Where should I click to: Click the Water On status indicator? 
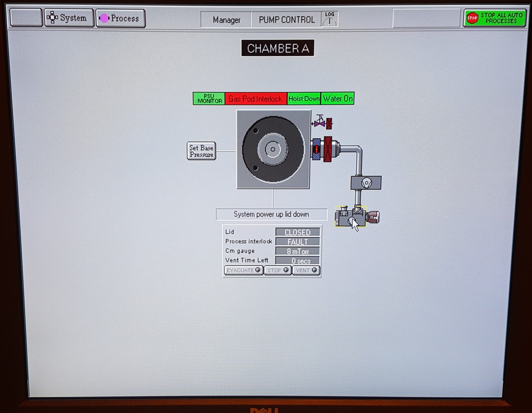coord(337,99)
